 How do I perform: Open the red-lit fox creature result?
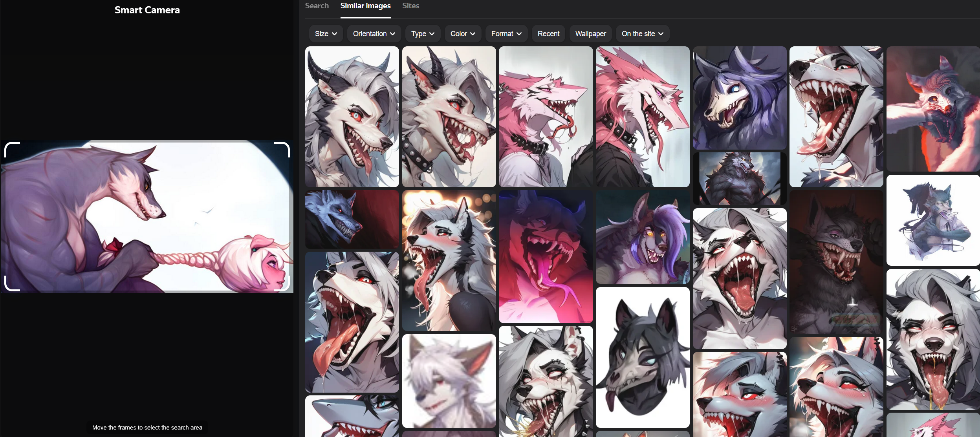pyautogui.click(x=933, y=109)
